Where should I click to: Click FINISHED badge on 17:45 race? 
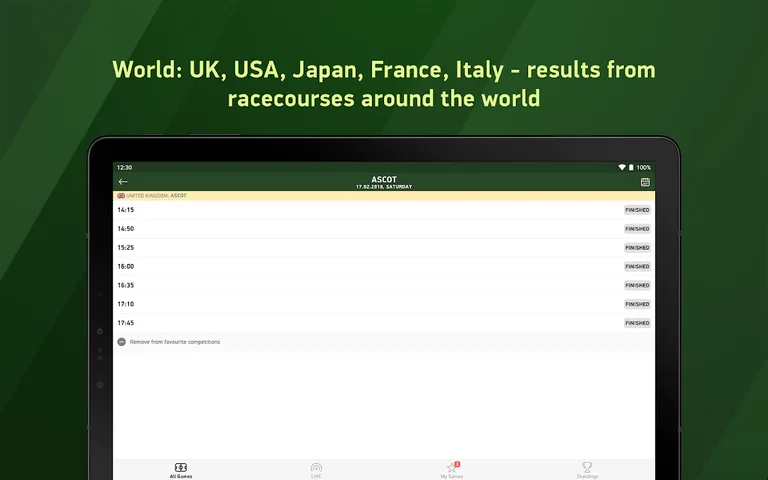tap(637, 323)
